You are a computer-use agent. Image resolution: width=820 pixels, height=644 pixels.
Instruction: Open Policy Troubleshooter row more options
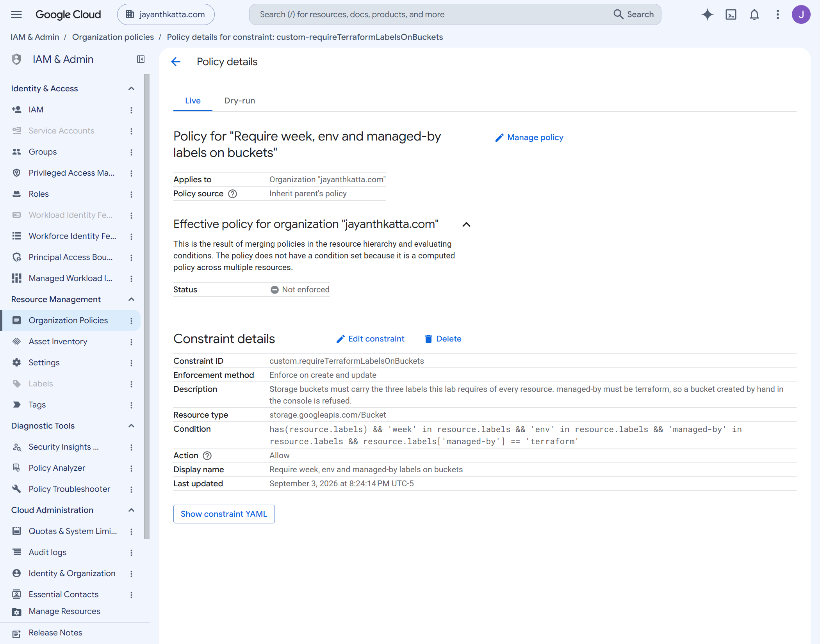131,489
